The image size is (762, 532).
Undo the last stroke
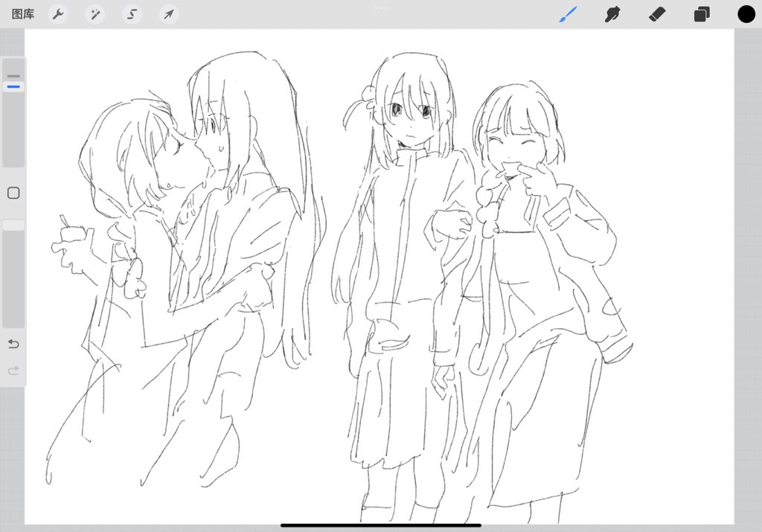point(13,344)
